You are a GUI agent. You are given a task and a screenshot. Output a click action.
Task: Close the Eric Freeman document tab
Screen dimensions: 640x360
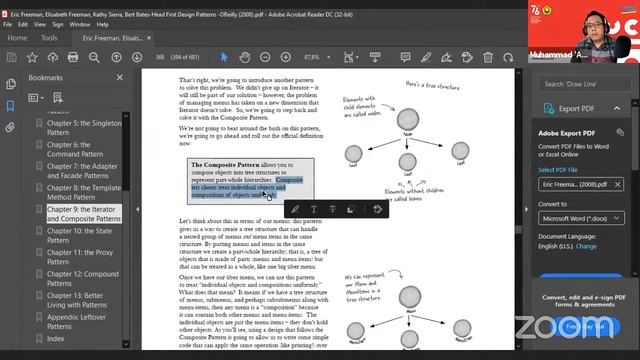pos(149,38)
